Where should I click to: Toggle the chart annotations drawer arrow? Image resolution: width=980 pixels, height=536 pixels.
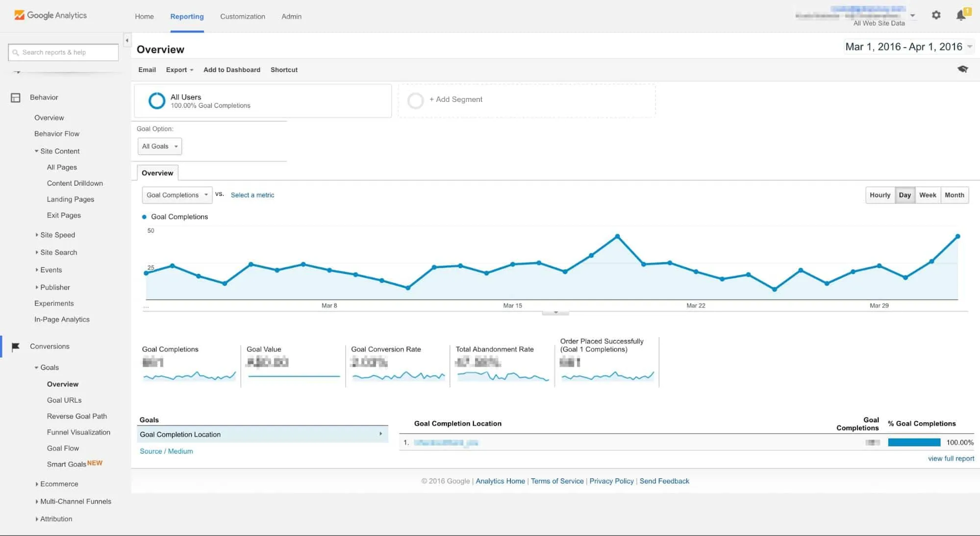click(x=555, y=312)
